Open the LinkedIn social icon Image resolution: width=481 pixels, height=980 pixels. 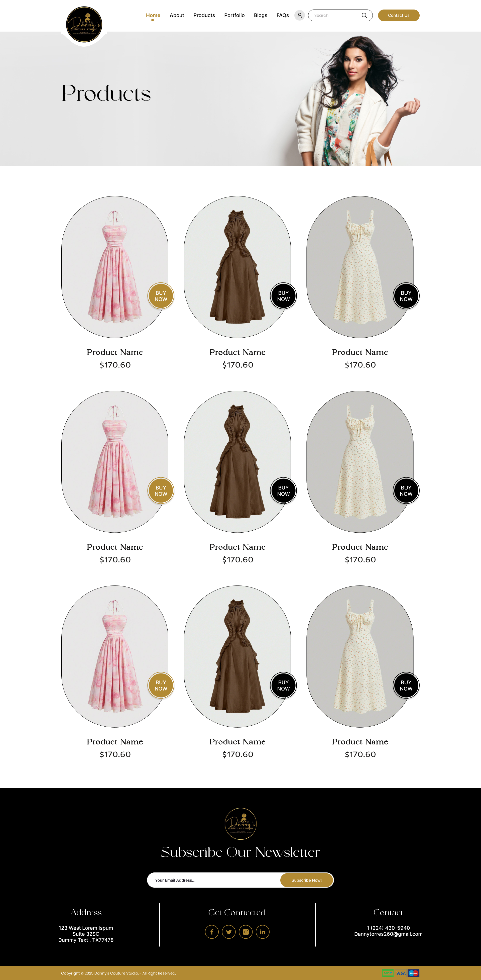262,932
